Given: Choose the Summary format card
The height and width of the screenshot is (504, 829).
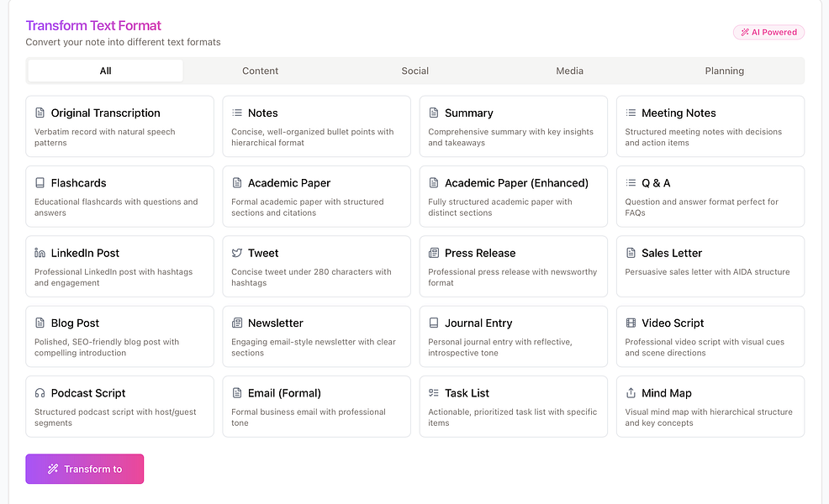Looking at the screenshot, I should coord(513,126).
